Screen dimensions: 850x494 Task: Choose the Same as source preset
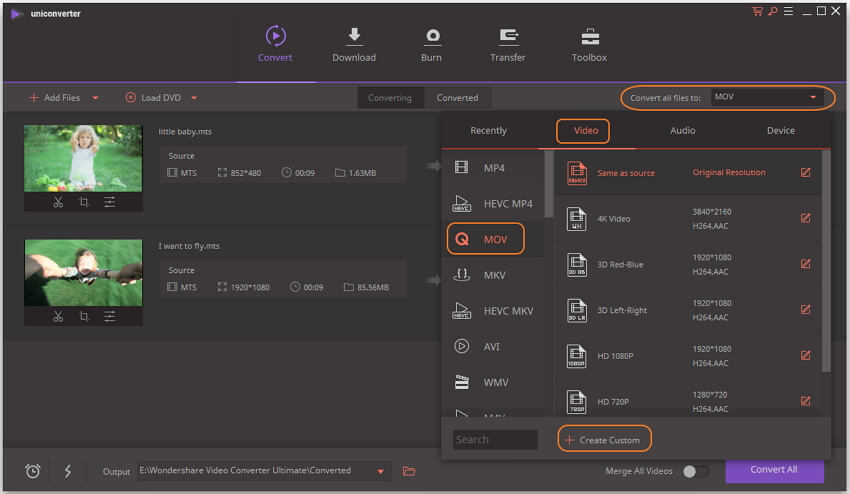(x=688, y=173)
